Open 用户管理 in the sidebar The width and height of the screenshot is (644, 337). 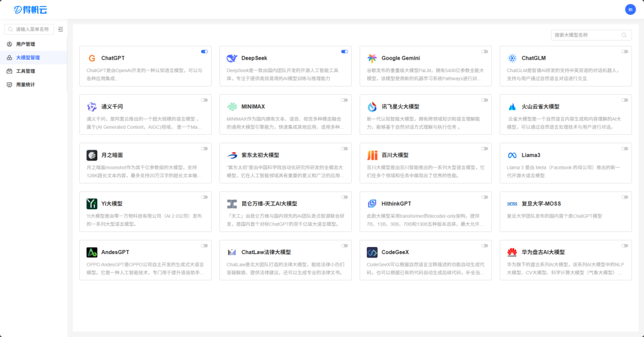[x=33, y=44]
